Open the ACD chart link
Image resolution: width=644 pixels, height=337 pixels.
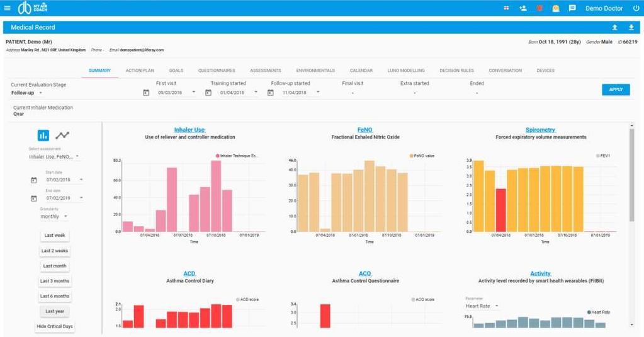pos(189,274)
